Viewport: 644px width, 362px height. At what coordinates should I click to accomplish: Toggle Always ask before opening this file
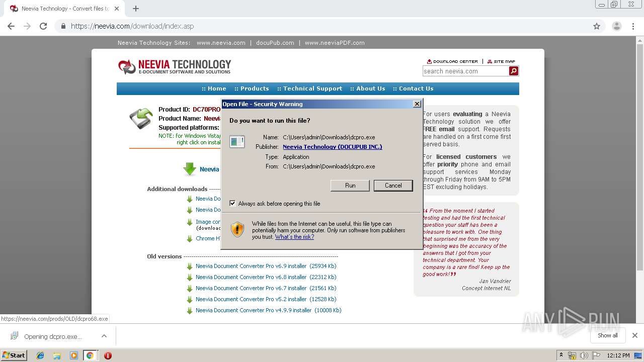232,204
